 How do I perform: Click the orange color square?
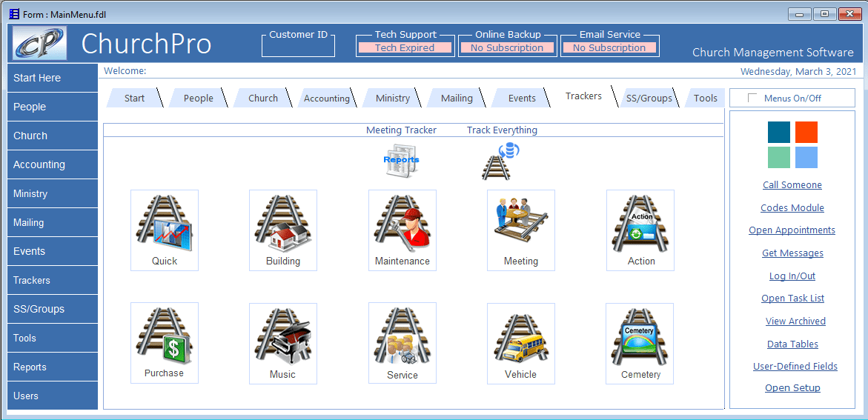pos(806,133)
